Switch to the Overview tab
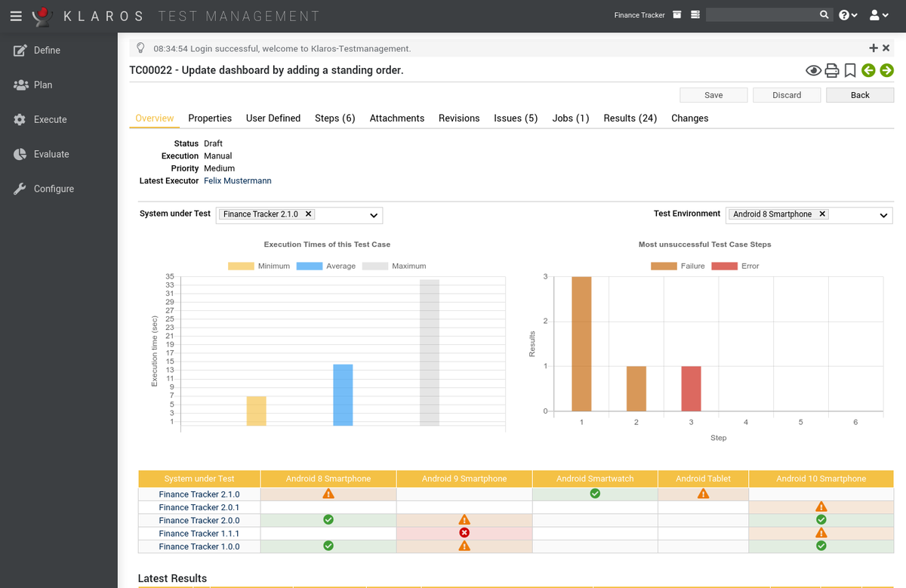This screenshot has width=906, height=588. tap(155, 119)
